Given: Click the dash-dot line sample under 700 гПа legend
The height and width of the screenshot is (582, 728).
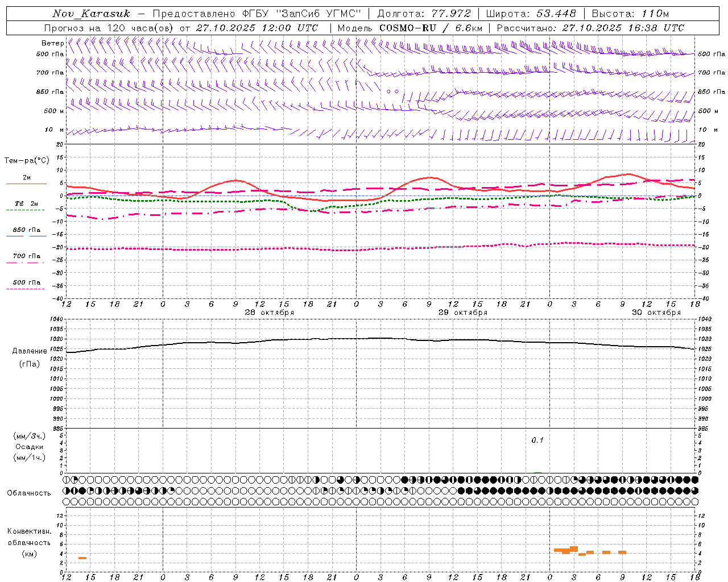Looking at the screenshot, I should click(x=25, y=263).
